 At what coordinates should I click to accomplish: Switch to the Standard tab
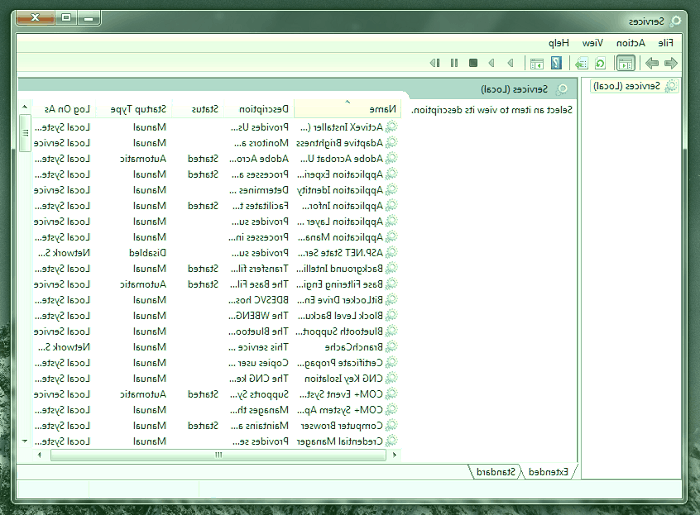(497, 470)
